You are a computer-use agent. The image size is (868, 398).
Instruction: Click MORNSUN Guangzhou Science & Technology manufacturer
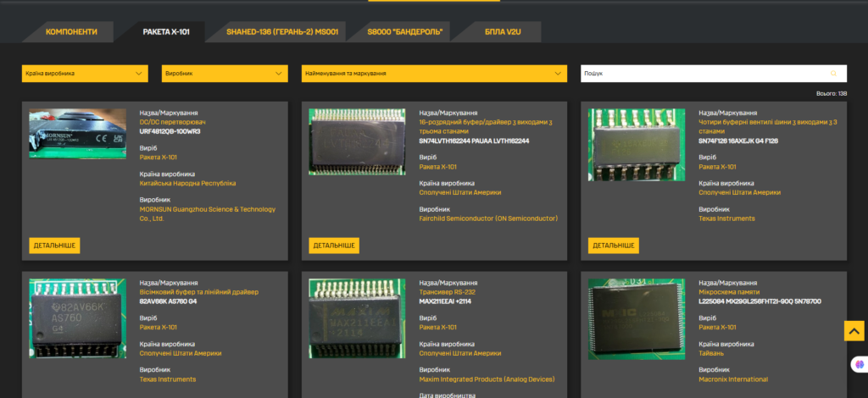[208, 214]
